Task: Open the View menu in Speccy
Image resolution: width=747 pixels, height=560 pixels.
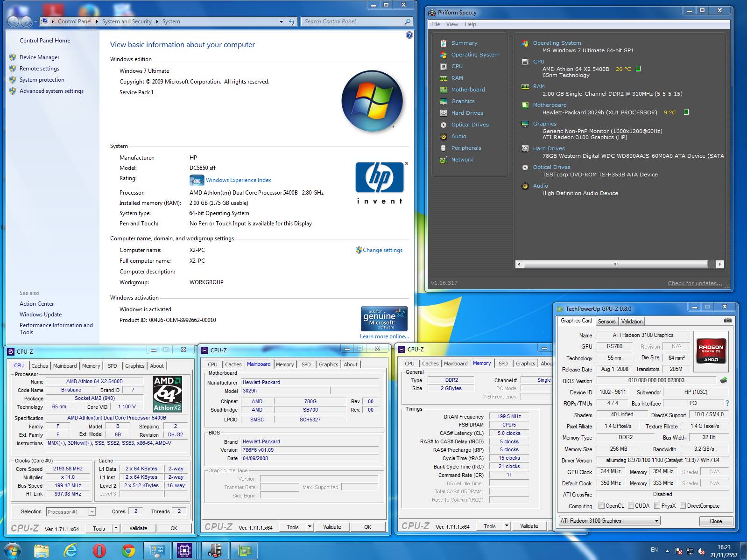Action: coord(452,24)
